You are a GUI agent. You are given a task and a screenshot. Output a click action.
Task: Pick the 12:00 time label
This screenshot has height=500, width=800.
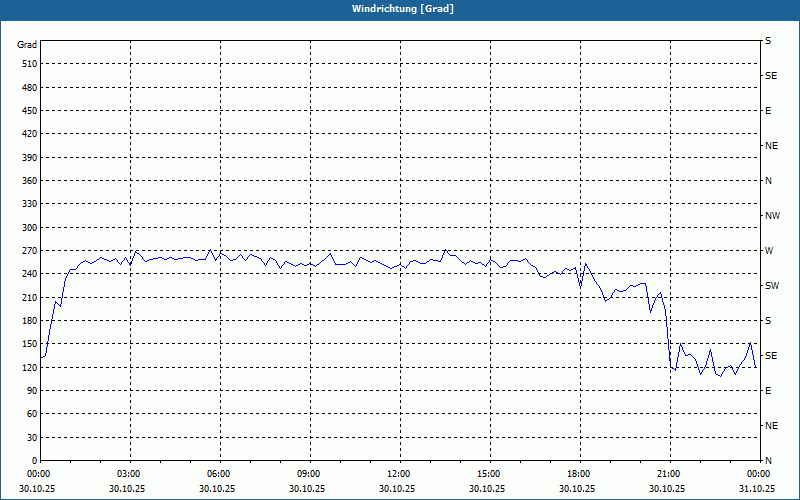click(x=399, y=473)
